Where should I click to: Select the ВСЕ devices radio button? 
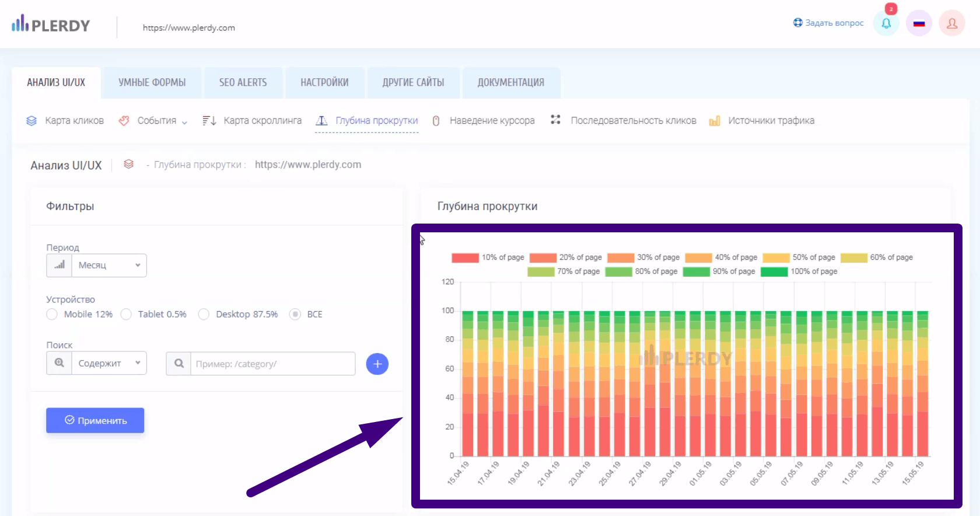tap(295, 314)
